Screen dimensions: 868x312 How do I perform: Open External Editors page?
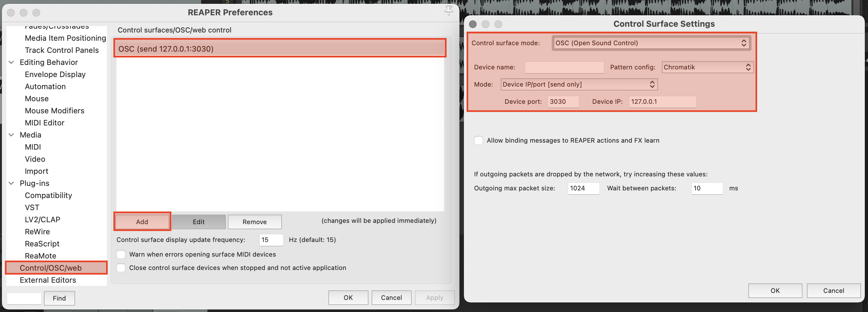tap(47, 280)
